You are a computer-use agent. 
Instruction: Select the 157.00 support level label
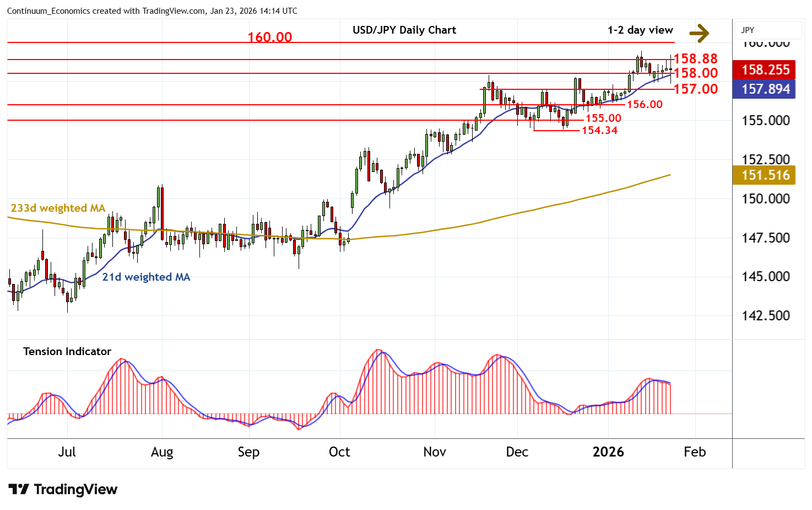click(x=695, y=89)
